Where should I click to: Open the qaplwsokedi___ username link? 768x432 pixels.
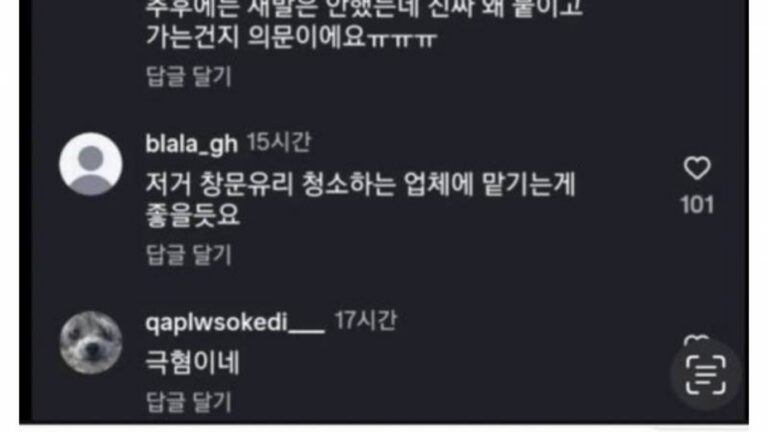point(235,322)
